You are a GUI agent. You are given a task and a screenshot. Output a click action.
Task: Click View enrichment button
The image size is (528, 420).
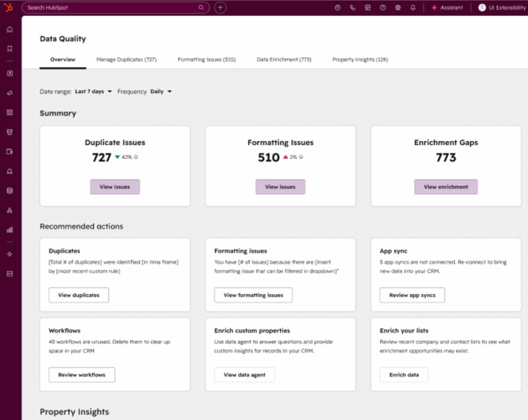[x=446, y=187]
